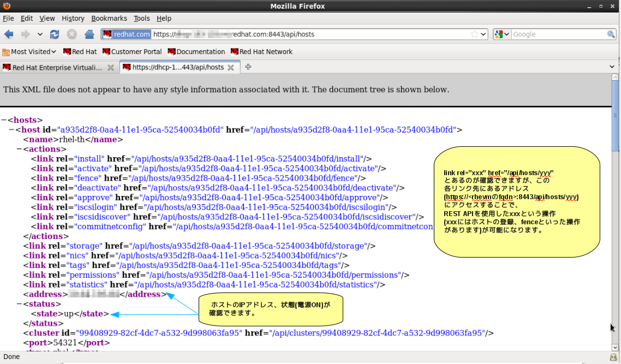Screen dimensions: 621x364
Task: Click the security lock status bar icon
Action: pyautogui.click(x=613, y=357)
